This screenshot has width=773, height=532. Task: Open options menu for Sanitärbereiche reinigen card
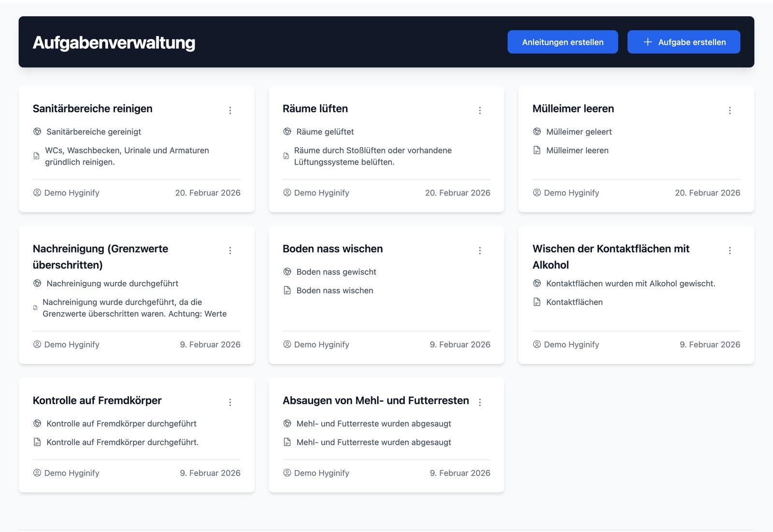coord(230,111)
